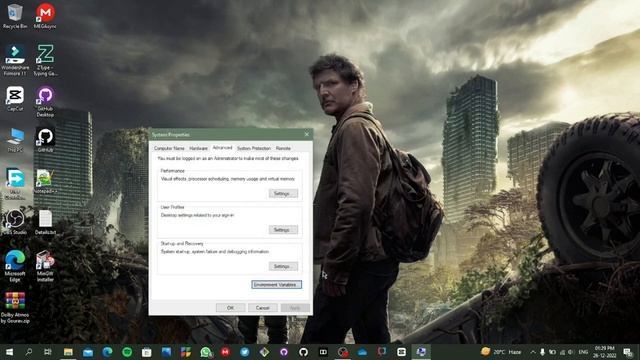Open the Recycle Bin desktop icon
The image size is (640, 360).
pyautogui.click(x=15, y=16)
